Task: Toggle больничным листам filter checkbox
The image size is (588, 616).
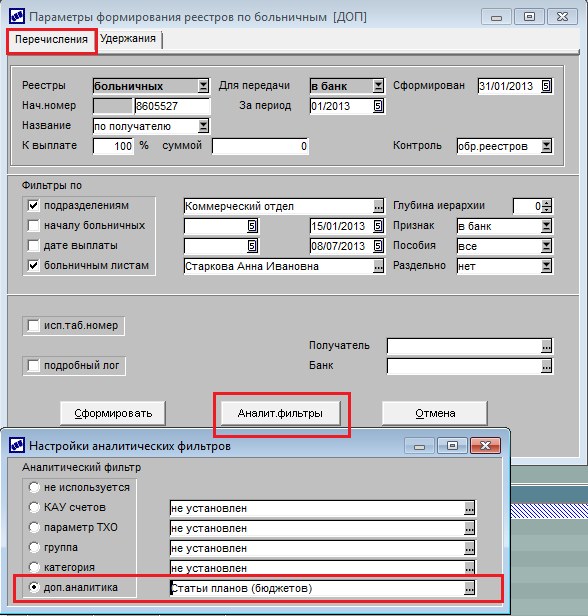Action: [x=34, y=265]
